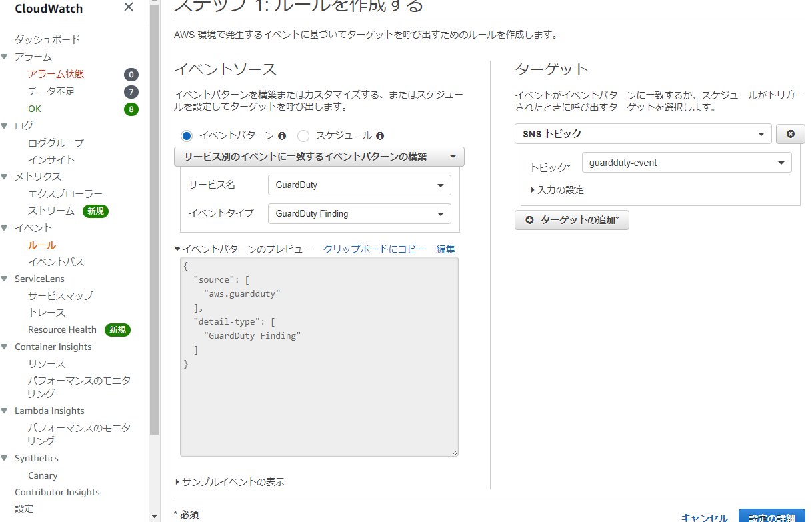The width and height of the screenshot is (812, 522).
Task: Select the スケジュール radio button
Action: (x=303, y=136)
